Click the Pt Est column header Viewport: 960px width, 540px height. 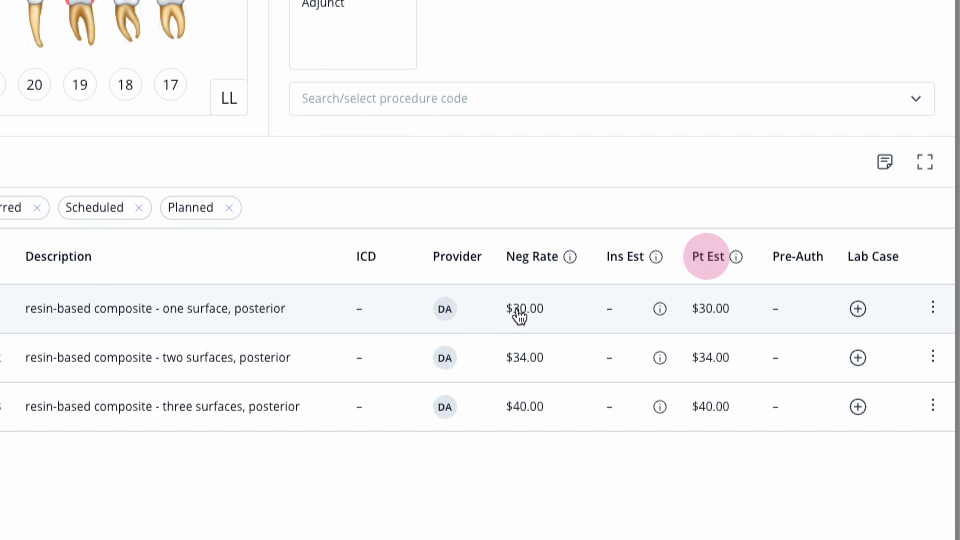[x=708, y=257]
